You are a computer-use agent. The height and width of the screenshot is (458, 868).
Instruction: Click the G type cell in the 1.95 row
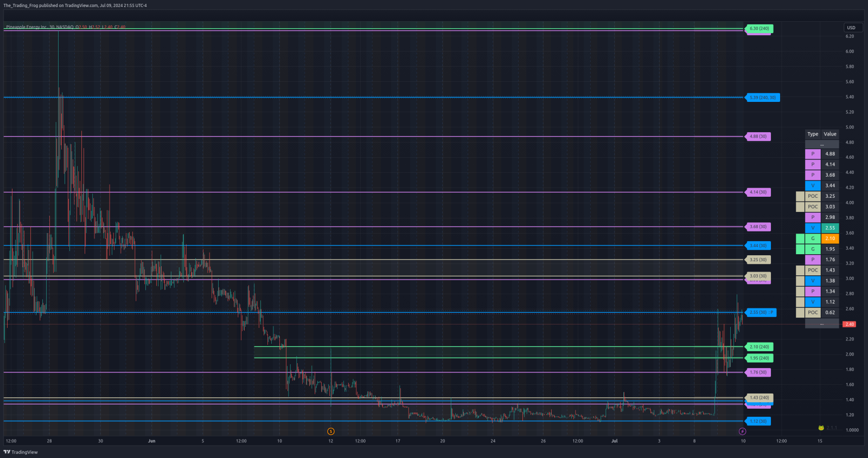813,249
